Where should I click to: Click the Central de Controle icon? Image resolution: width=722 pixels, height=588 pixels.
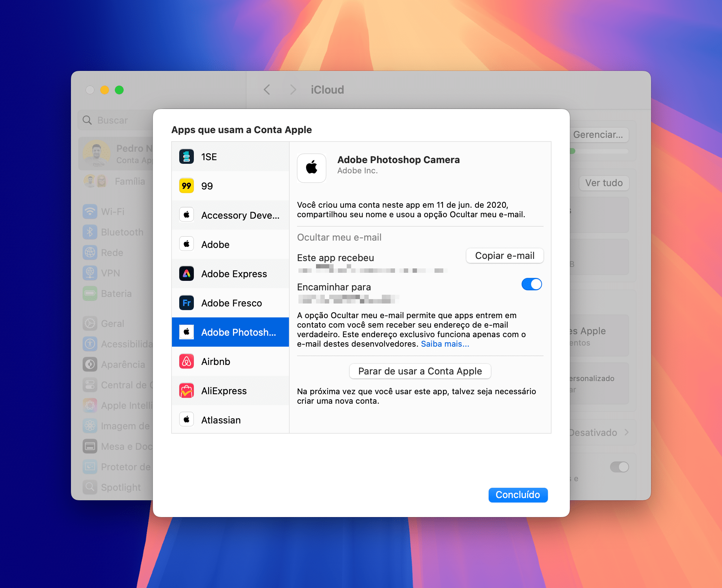(x=90, y=385)
